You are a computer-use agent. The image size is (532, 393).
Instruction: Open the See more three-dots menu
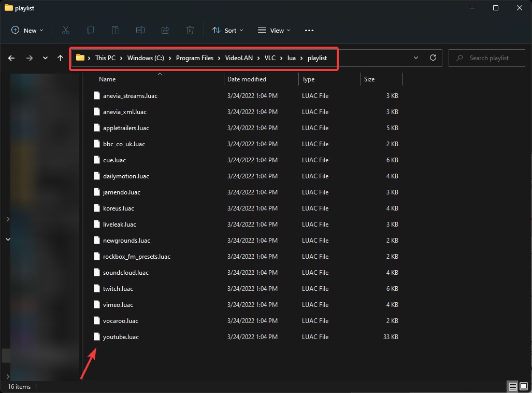click(x=309, y=30)
